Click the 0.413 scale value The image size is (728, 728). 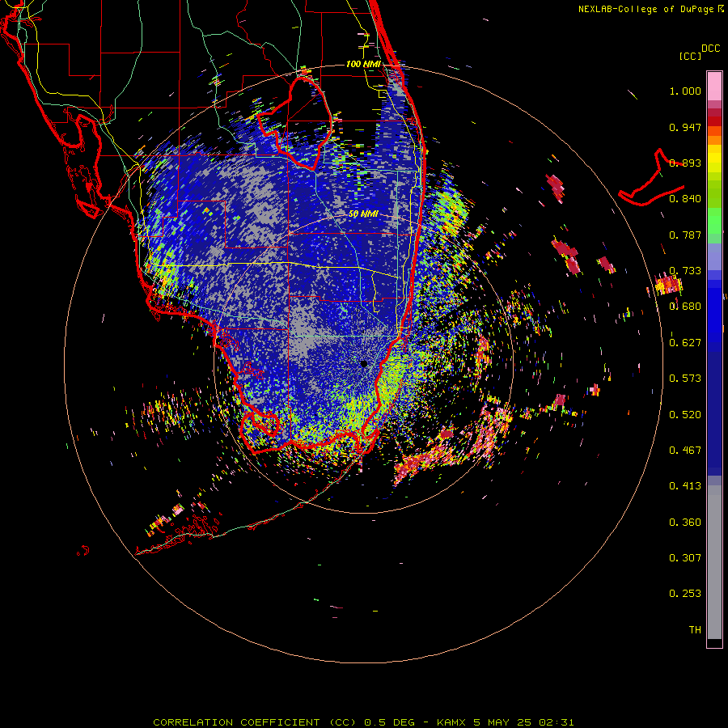point(685,486)
